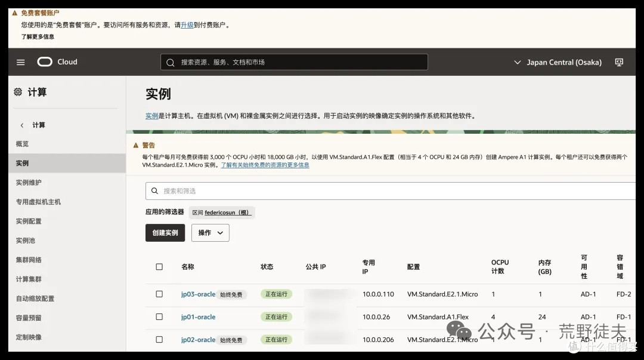Click private IP 10.0.0.110
The height and width of the screenshot is (360, 644).
pos(378,294)
